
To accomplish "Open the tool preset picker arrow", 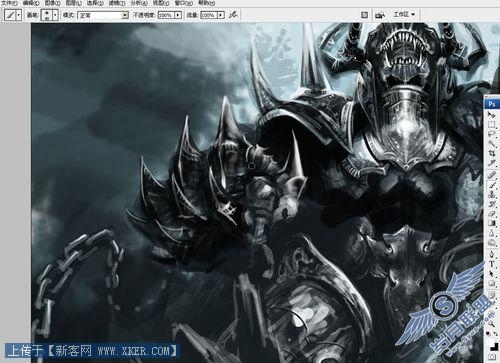I will click(x=19, y=15).
